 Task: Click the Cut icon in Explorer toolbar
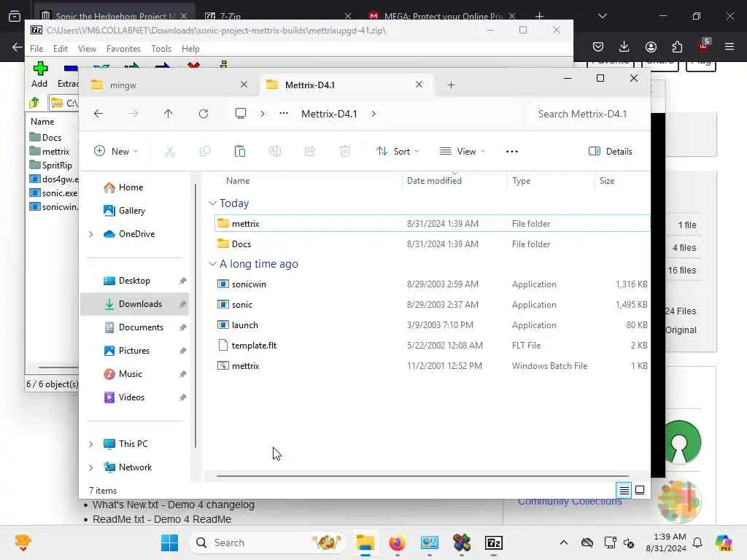169,152
